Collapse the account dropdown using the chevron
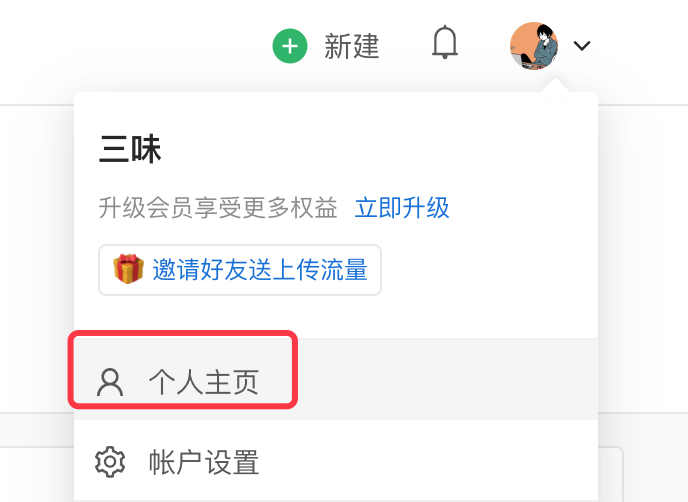688x502 pixels. point(582,46)
